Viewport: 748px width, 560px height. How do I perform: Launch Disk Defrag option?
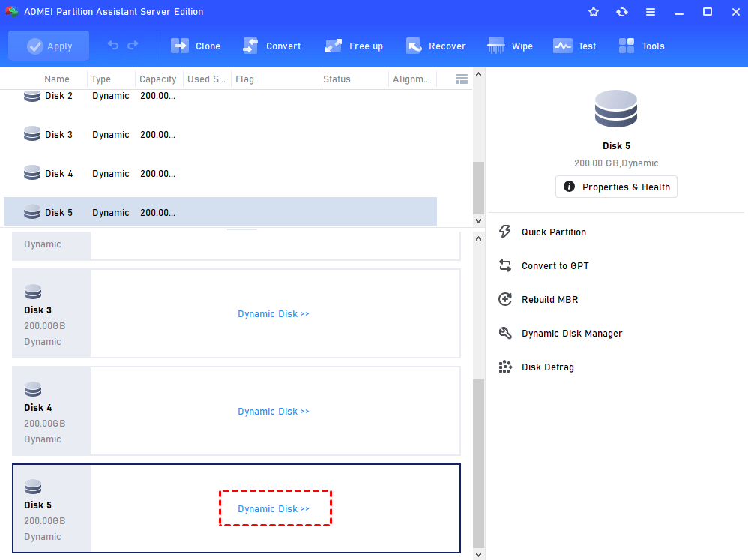pos(548,367)
